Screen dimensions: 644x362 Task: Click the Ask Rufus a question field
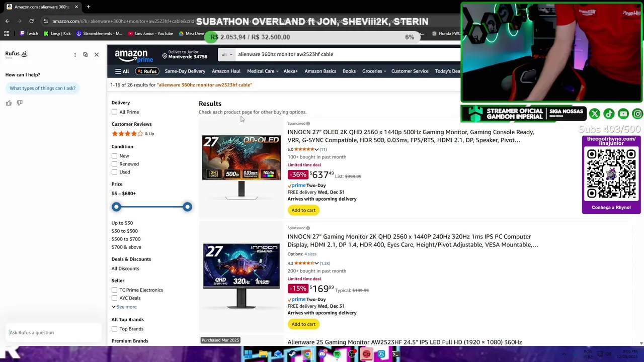pos(53,332)
